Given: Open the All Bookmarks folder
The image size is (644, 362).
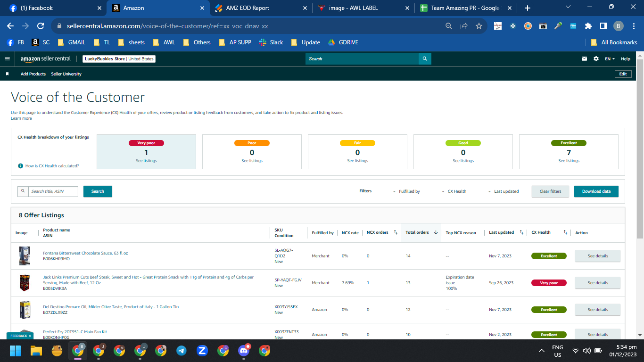Looking at the screenshot, I should pos(614,42).
